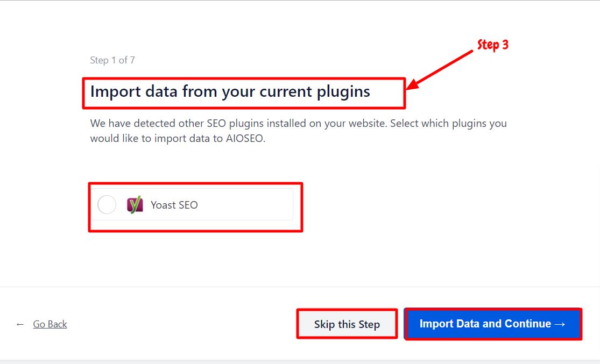Click the Yoast SEO purple logo icon

135,204
